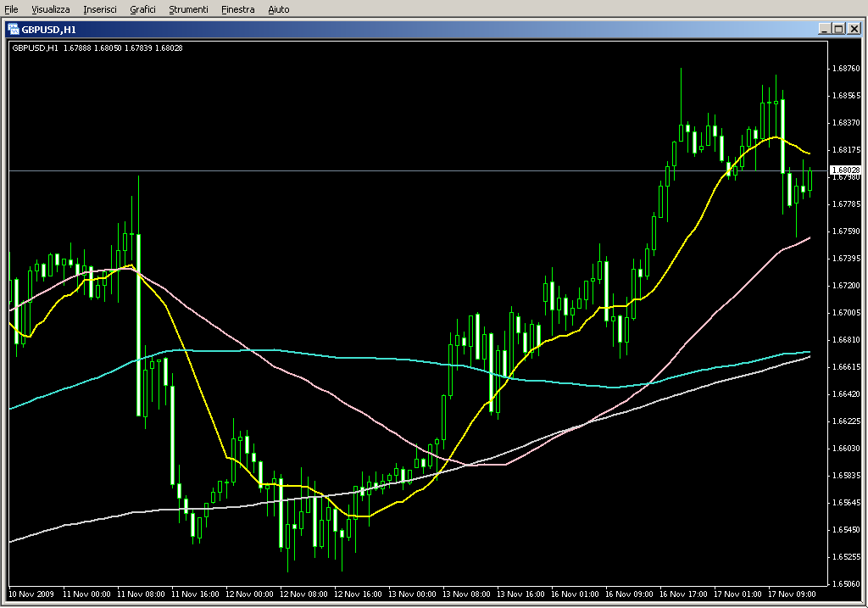Click the 1.66810 level on price scale

click(844, 340)
